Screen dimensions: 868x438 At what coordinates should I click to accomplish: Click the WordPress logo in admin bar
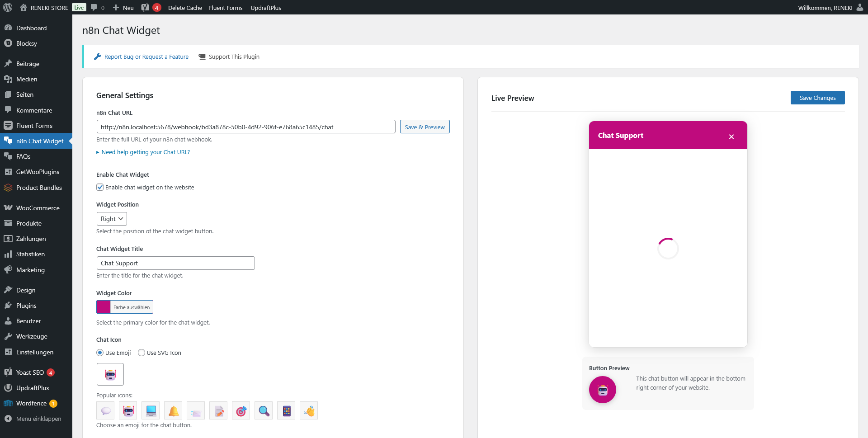click(x=8, y=8)
